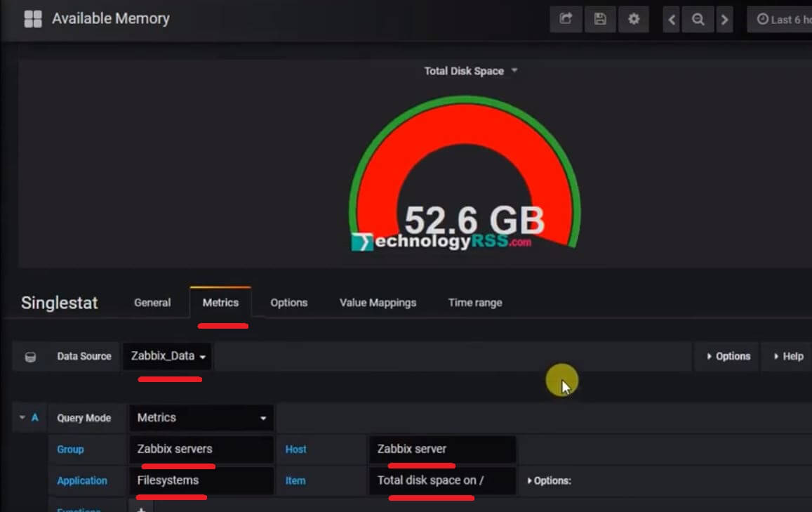Click the data source database icon
812x512 pixels.
click(x=29, y=356)
